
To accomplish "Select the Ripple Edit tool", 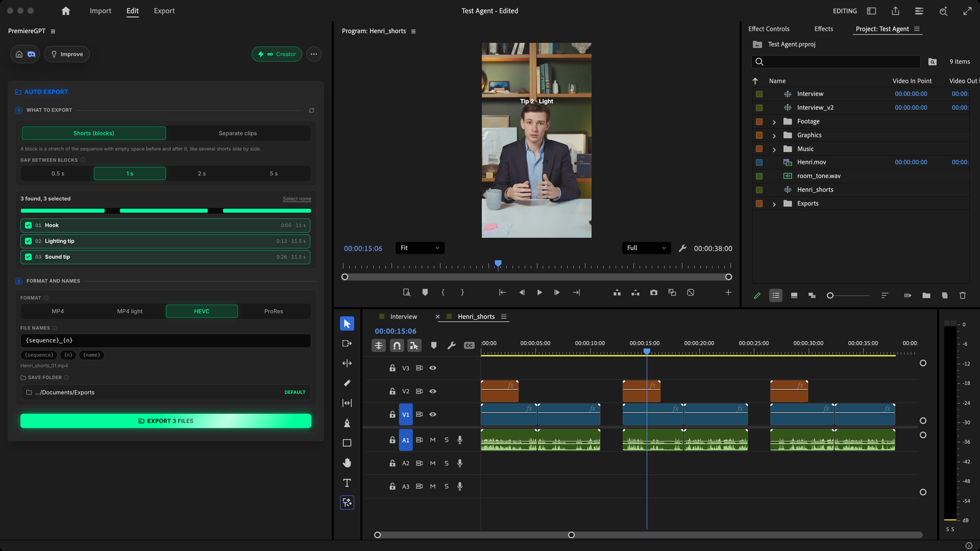I will 347,364.
